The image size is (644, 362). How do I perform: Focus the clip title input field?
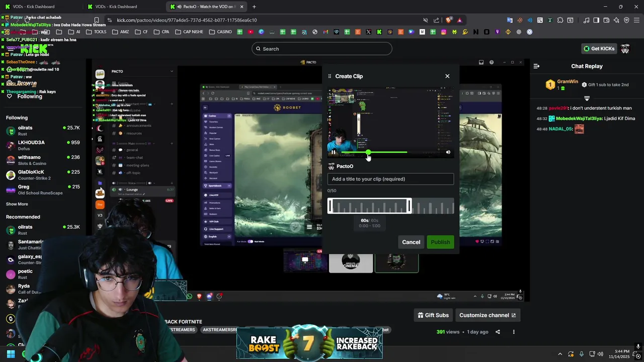point(390,179)
